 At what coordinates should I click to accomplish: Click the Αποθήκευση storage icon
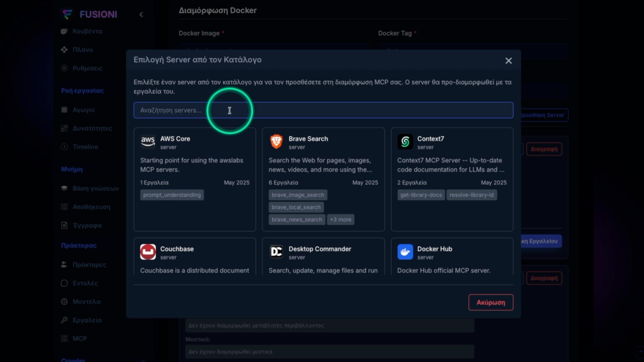tap(64, 207)
